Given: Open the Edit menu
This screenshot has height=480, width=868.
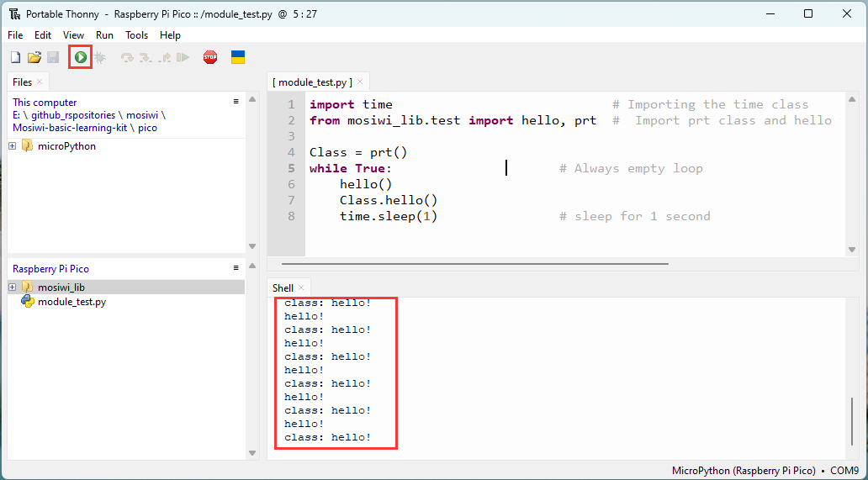Looking at the screenshot, I should tap(43, 34).
